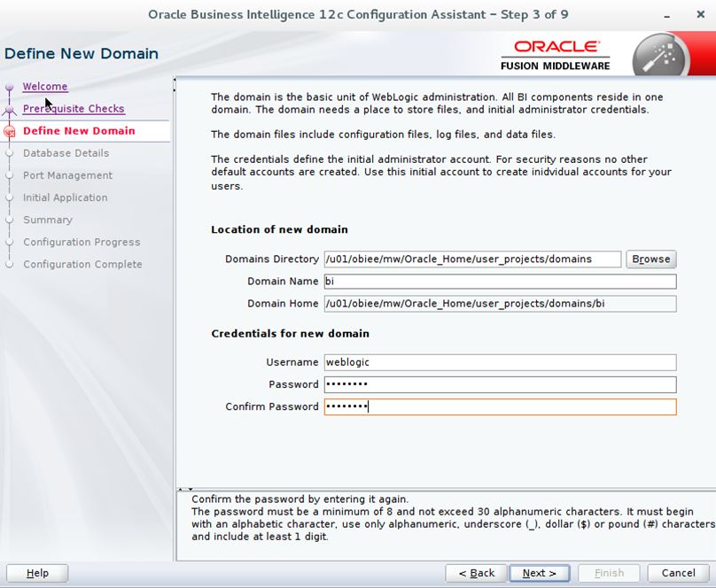Click the Welcome step node icon
The height and width of the screenshot is (588, 716).
[x=9, y=87]
